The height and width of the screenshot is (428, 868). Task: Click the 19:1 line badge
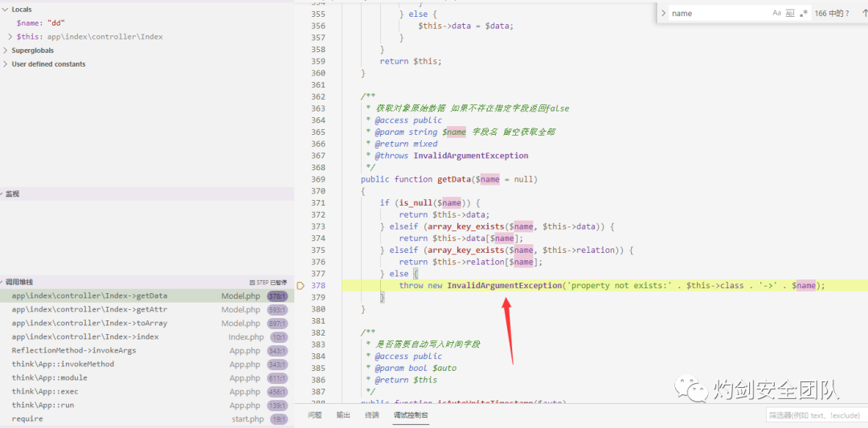pos(279,419)
